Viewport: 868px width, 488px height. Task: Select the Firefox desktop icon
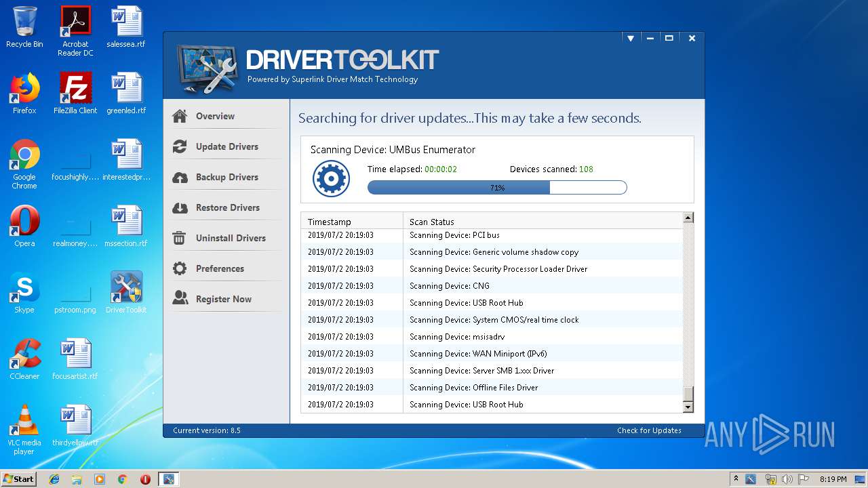pos(24,94)
